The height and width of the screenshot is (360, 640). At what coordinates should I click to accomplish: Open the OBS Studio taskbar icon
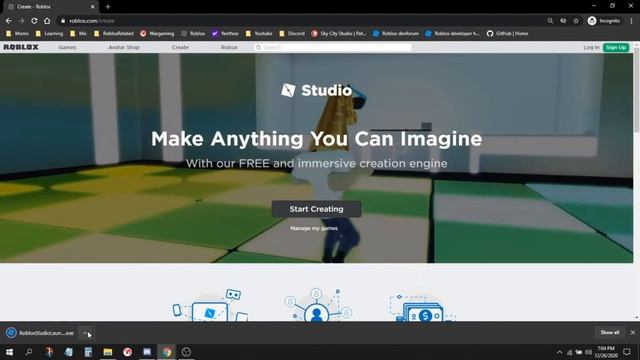[186, 352]
